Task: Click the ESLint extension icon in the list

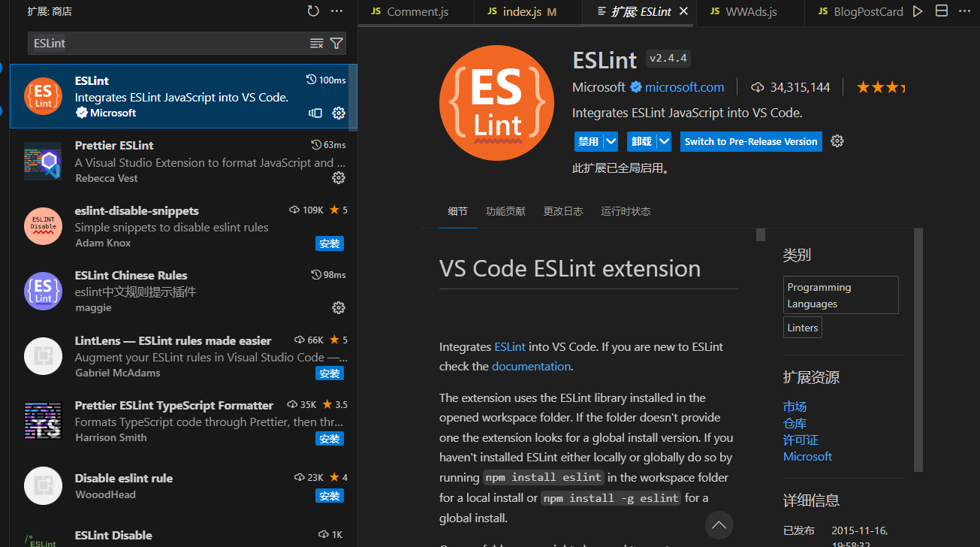Action: (x=44, y=96)
